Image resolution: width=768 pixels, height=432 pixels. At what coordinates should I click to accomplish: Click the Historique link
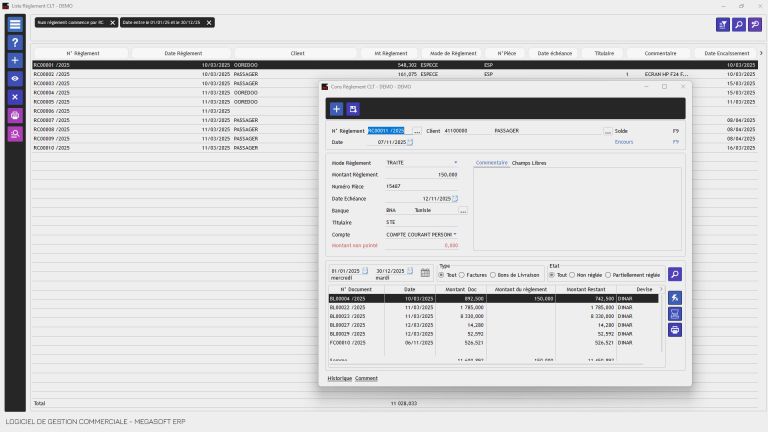(339, 379)
